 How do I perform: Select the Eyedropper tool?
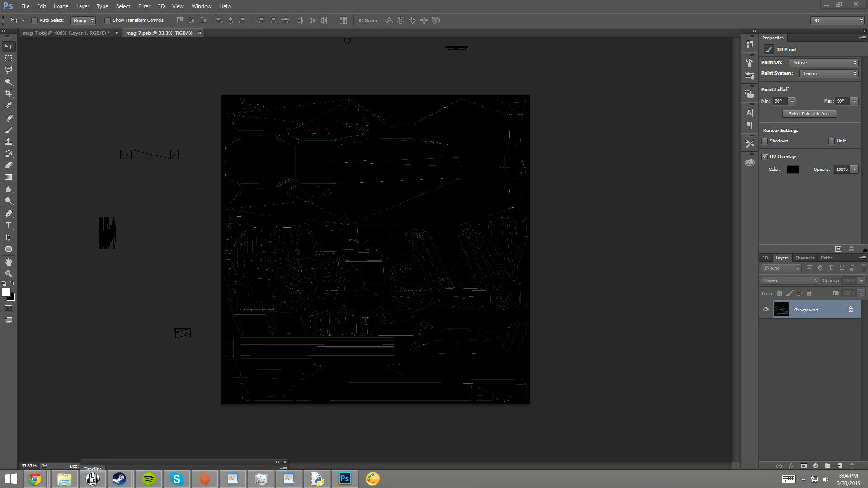point(9,105)
